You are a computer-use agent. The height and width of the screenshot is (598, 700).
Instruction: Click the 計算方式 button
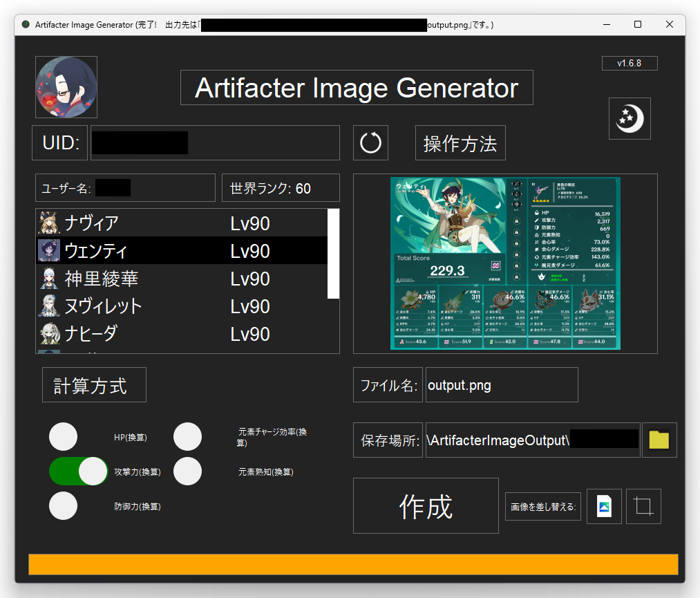[x=94, y=385]
